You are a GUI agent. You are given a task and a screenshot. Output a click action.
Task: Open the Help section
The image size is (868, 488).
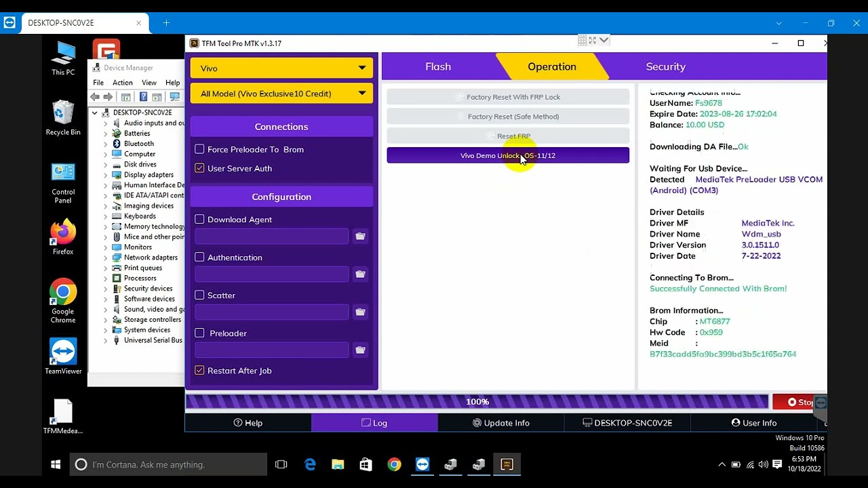pos(248,423)
